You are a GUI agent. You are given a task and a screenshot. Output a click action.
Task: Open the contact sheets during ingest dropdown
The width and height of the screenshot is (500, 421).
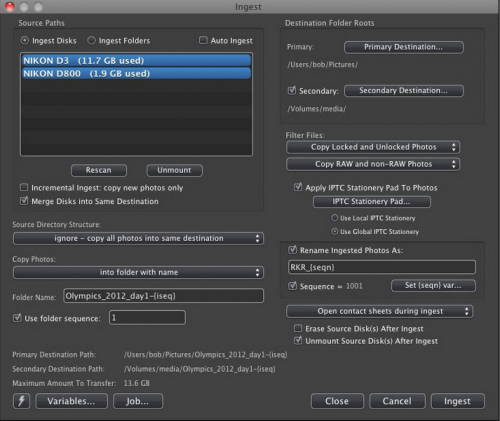pyautogui.click(x=379, y=311)
